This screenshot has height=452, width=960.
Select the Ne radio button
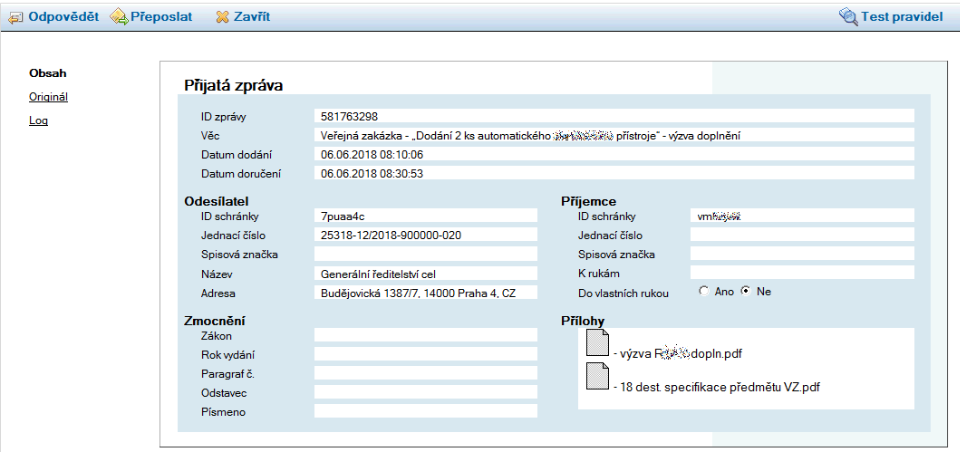745,291
